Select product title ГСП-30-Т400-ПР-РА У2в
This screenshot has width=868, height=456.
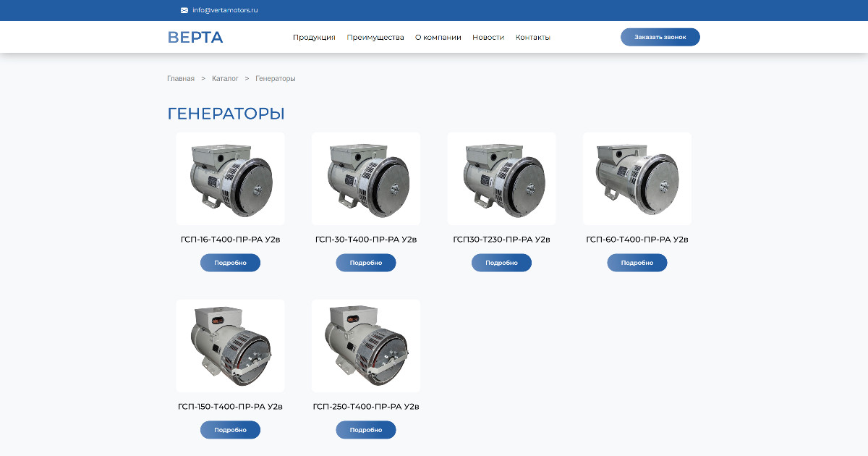tap(366, 240)
